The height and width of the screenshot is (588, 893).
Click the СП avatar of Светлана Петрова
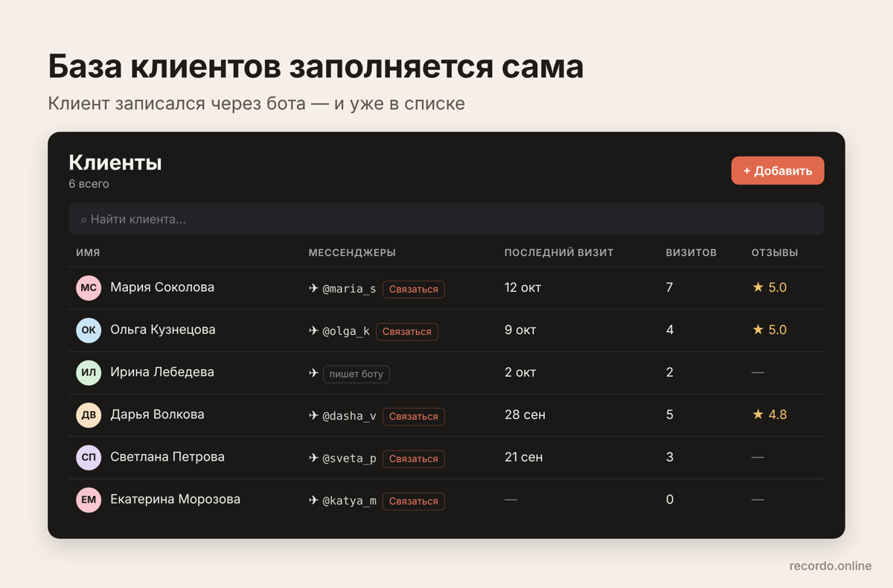pos(89,458)
